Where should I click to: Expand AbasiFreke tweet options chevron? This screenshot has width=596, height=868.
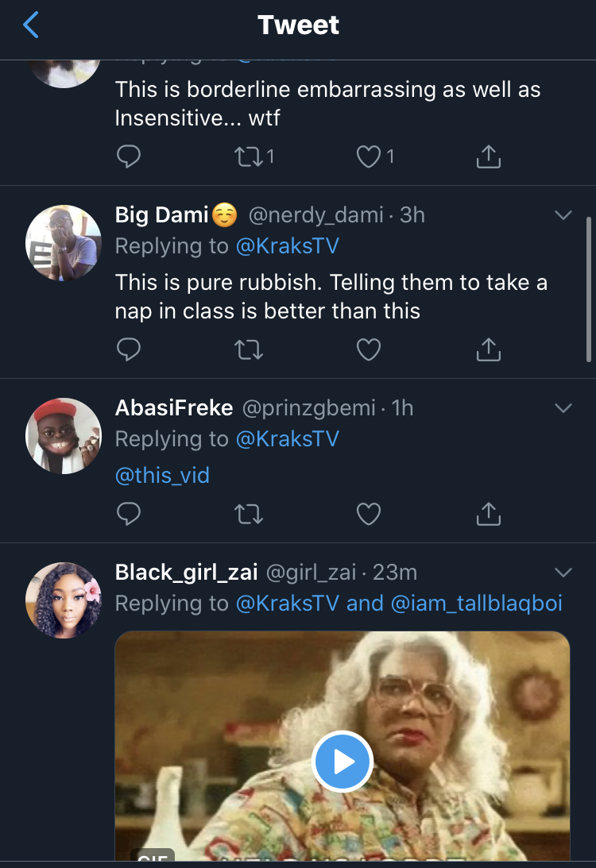pos(563,408)
